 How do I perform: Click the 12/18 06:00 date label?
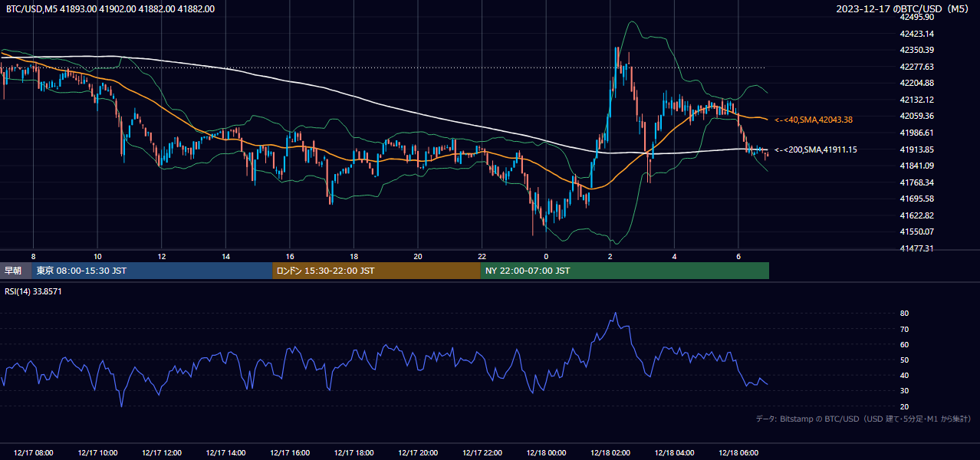tap(738, 453)
